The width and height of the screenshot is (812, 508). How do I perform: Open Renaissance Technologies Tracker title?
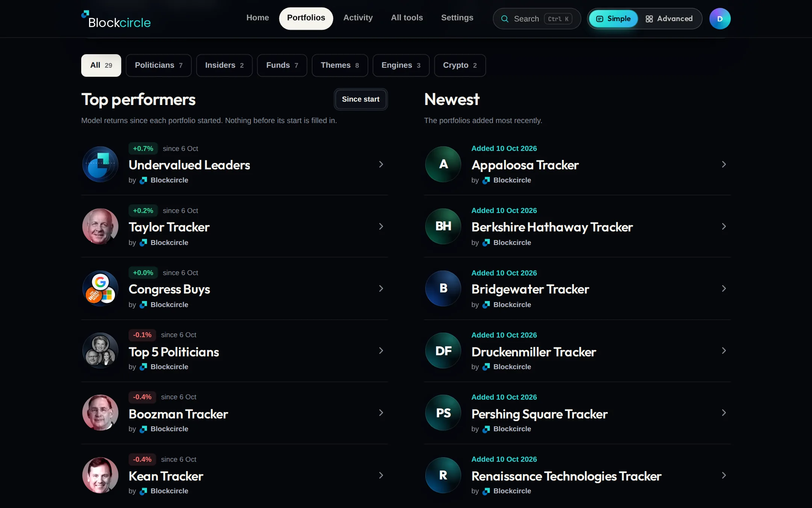(567, 476)
